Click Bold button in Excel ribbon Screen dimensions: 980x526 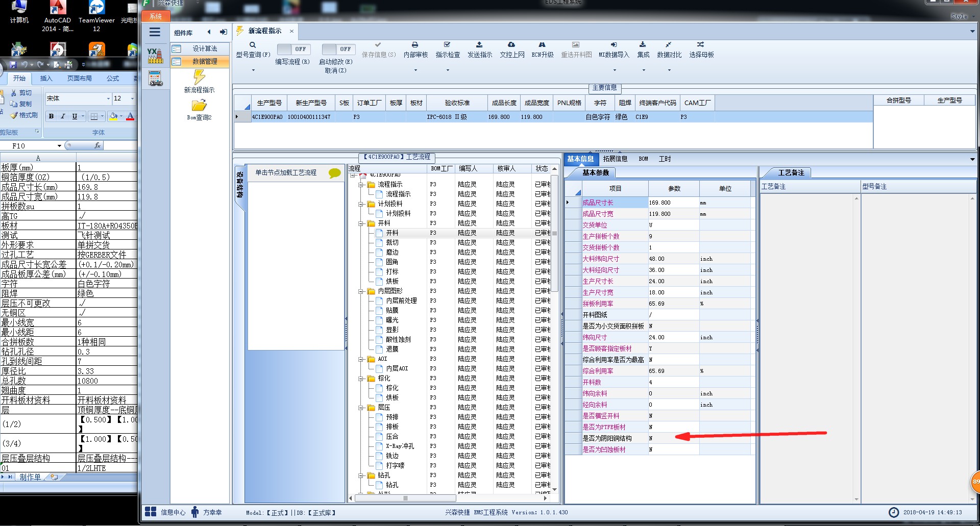click(51, 116)
